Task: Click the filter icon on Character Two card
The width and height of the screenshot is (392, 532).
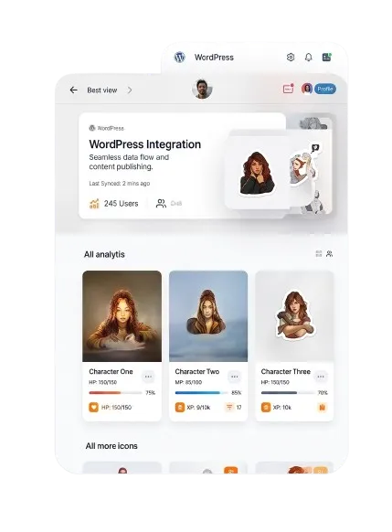Action: pos(229,407)
